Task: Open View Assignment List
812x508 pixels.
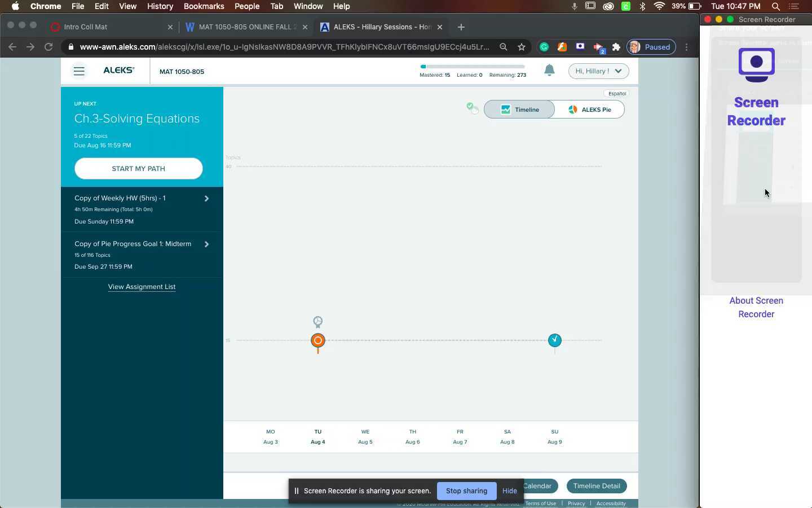Action: [x=142, y=287]
